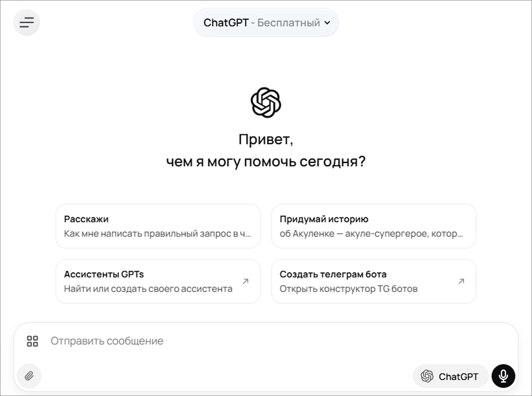Open the chevron next to Бесплатный label
Screen dimensions: 532x396
(x=328, y=23)
